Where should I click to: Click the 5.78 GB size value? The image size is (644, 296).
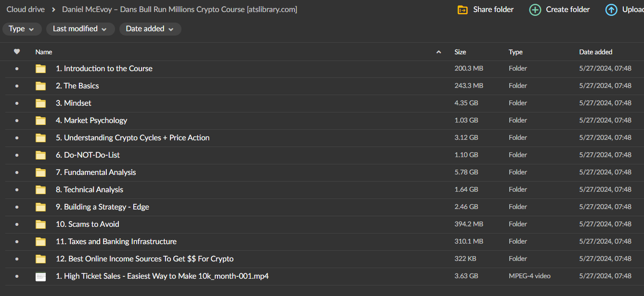[466, 173]
